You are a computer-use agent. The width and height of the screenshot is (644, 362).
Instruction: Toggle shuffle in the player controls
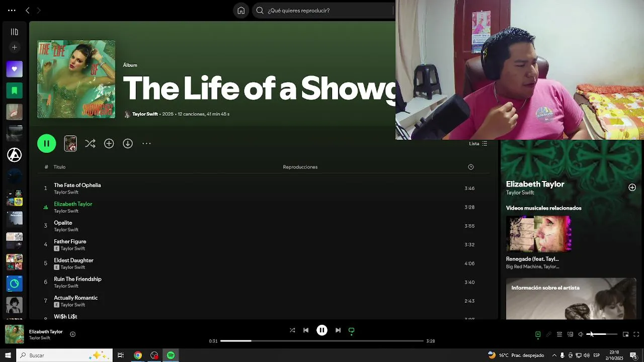(292, 330)
